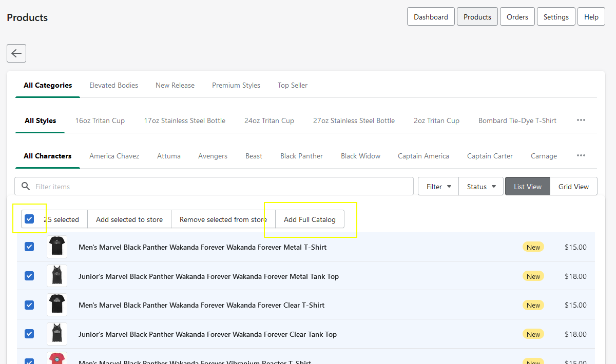Select the All Characters tab
Screen dimensions: 616x364
click(48, 156)
